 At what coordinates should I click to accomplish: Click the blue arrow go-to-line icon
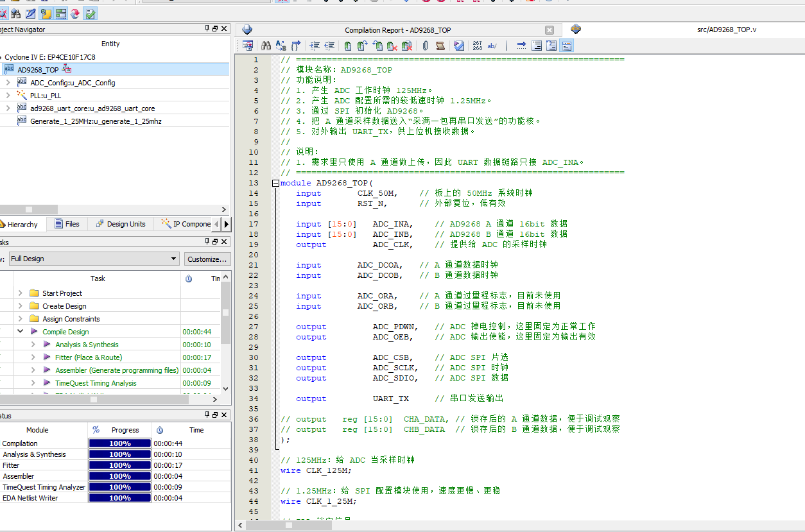521,46
